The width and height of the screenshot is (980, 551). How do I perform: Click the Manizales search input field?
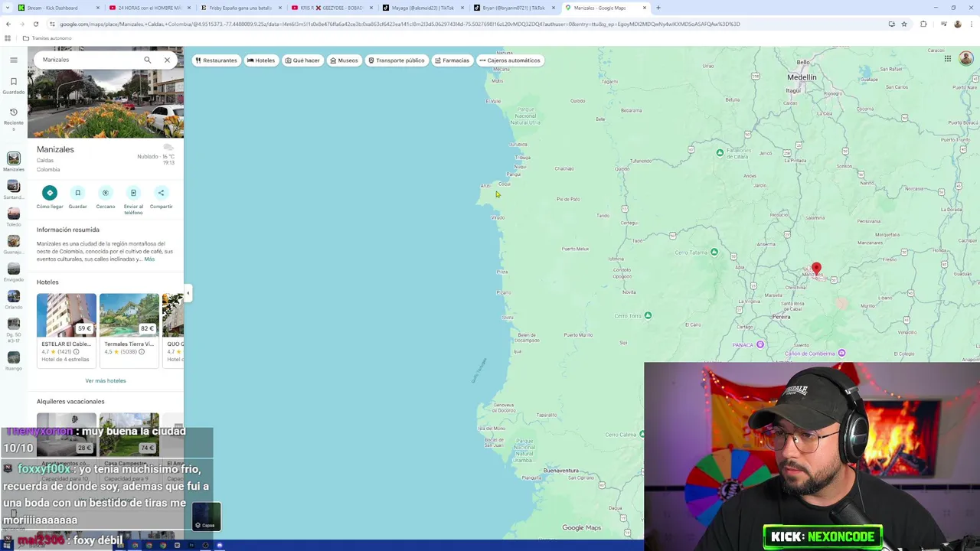88,60
